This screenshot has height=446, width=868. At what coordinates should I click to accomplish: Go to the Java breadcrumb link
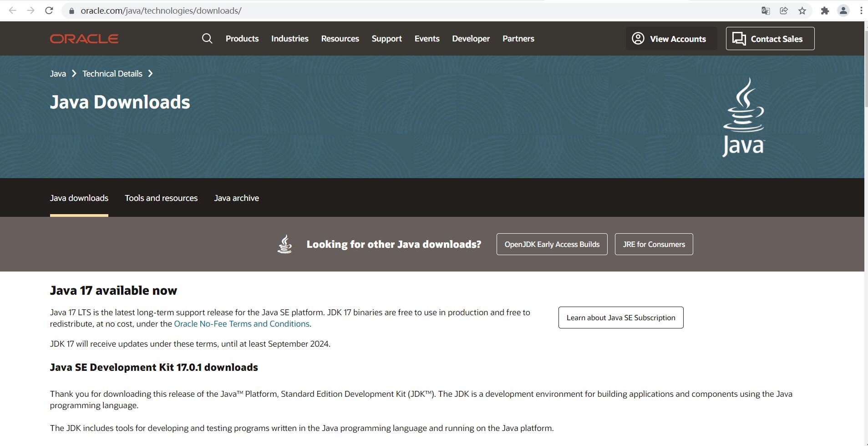point(58,74)
